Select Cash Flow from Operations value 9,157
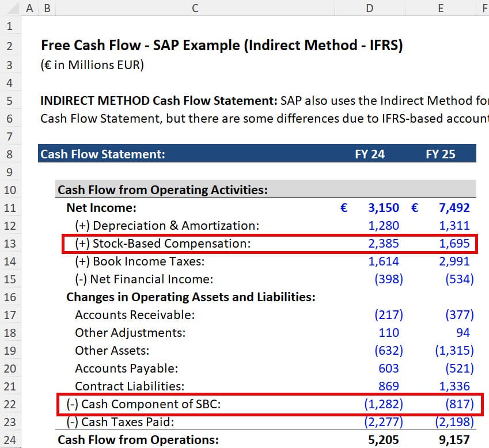 tap(454, 440)
